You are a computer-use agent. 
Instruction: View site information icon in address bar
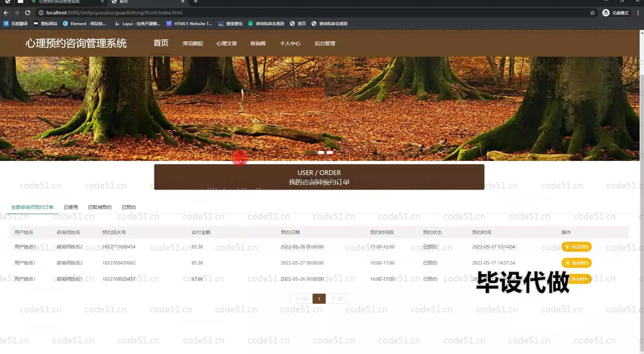41,13
